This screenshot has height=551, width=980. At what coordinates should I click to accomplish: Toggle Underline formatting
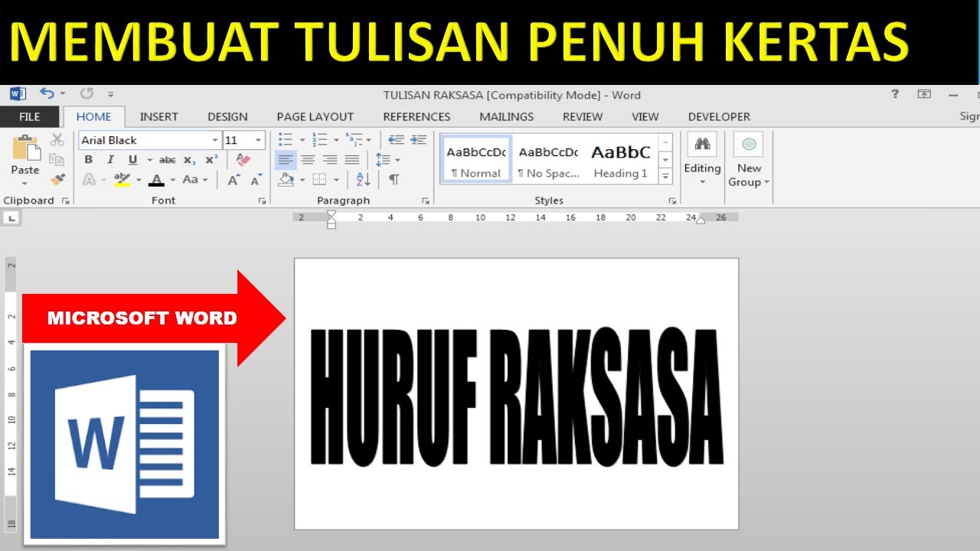(132, 160)
